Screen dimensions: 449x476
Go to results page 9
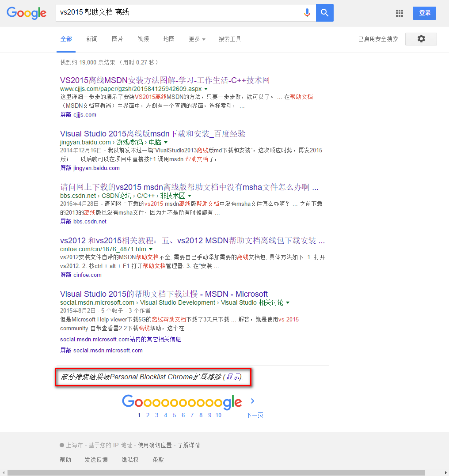pos(209,415)
